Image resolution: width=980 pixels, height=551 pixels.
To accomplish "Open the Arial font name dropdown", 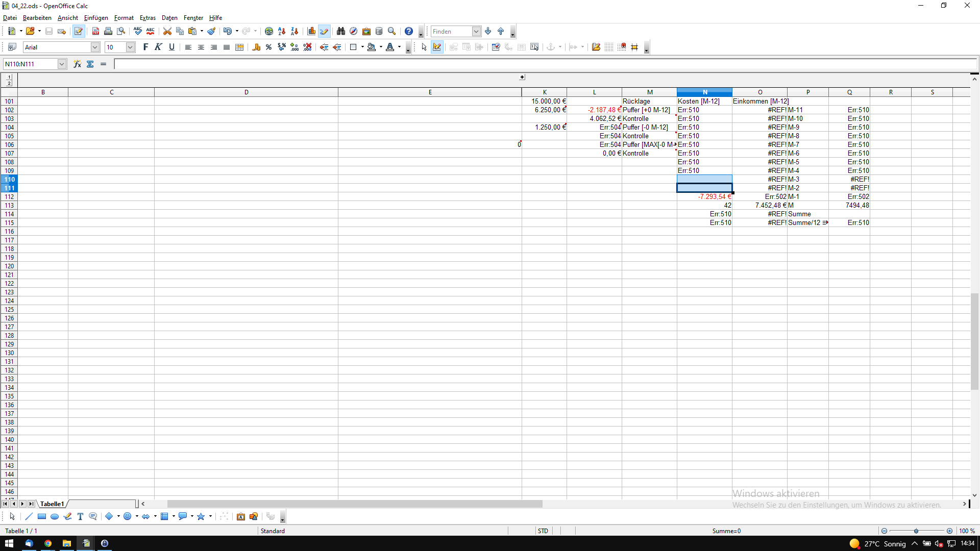I will point(95,47).
